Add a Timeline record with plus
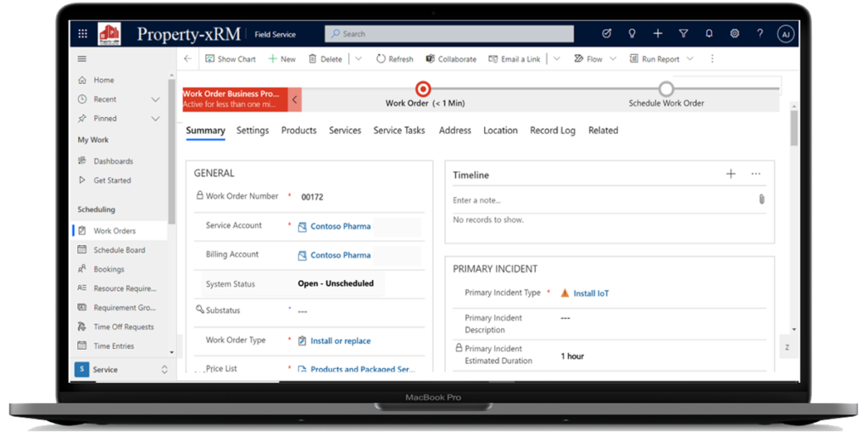 (x=731, y=174)
